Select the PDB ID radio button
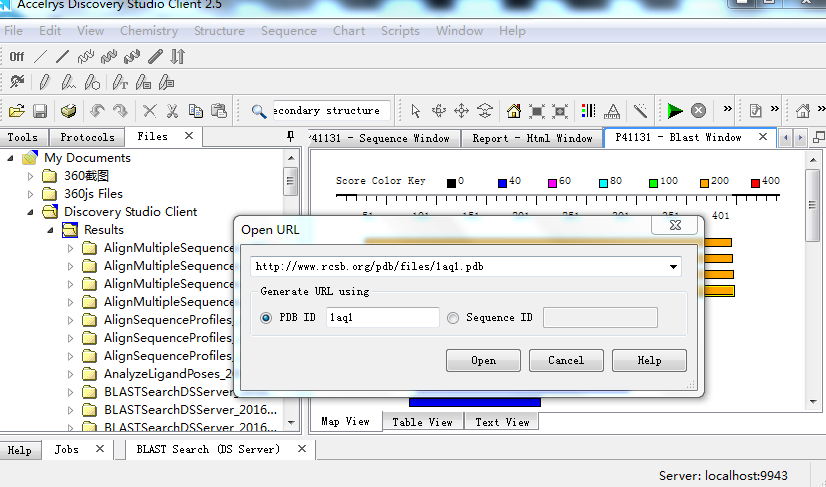 coord(266,318)
